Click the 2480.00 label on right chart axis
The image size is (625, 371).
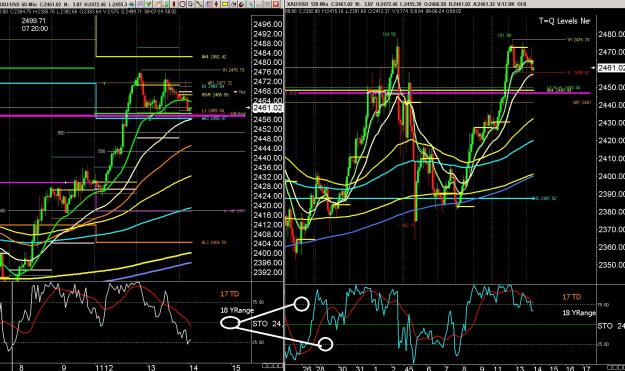pos(611,34)
